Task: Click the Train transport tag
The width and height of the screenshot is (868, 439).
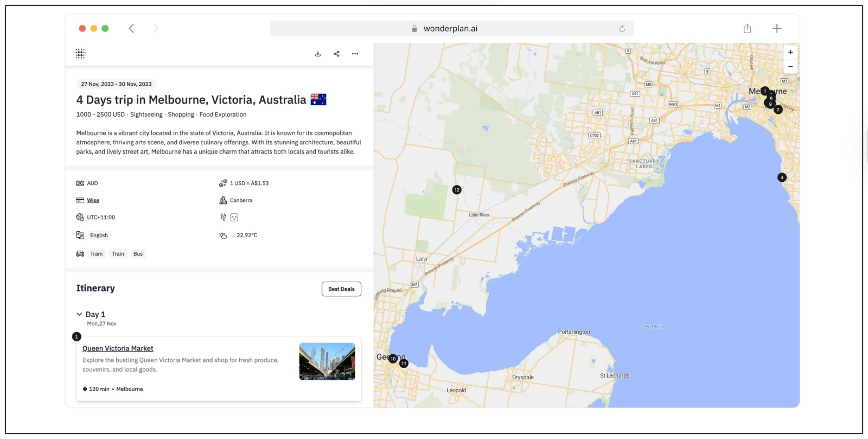Action: tap(118, 254)
